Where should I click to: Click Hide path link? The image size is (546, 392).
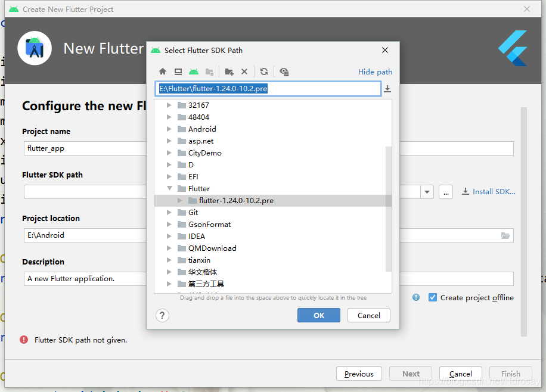click(x=375, y=71)
